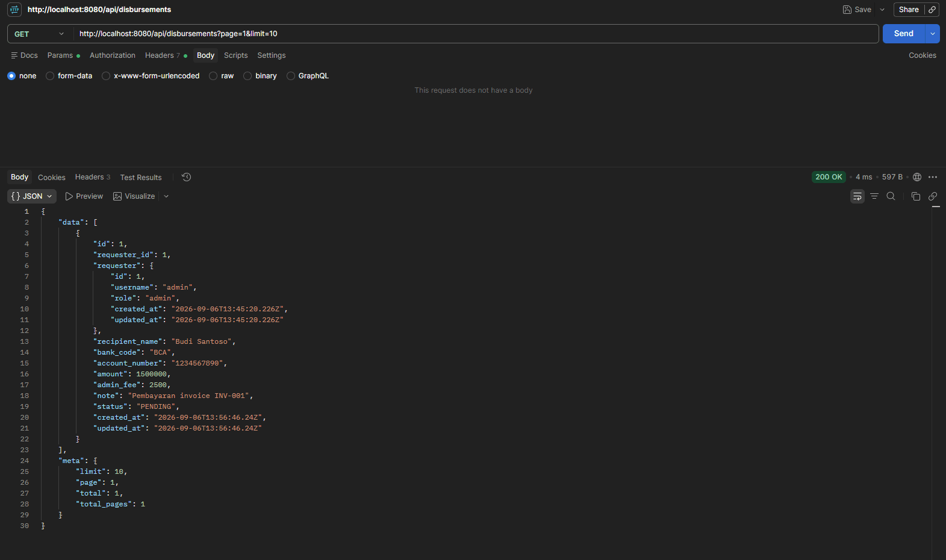Open response history clock icon
The image size is (946, 560).
pos(187,177)
